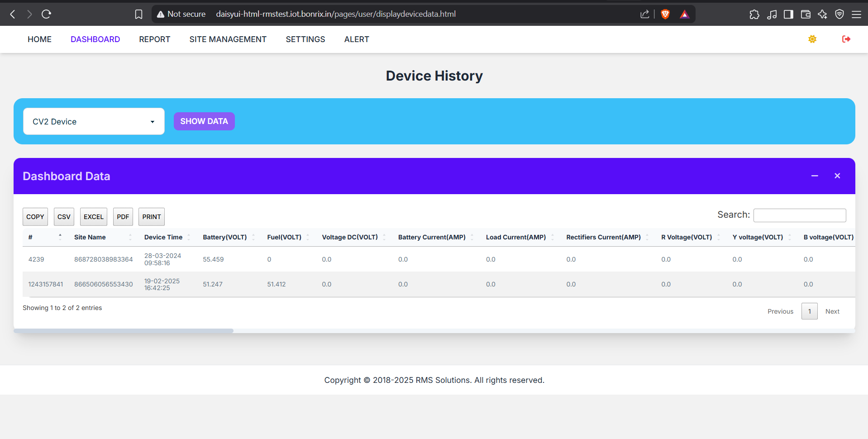Sort by Voltage DC(VOLT) column
The width and height of the screenshot is (868, 439).
354,237
